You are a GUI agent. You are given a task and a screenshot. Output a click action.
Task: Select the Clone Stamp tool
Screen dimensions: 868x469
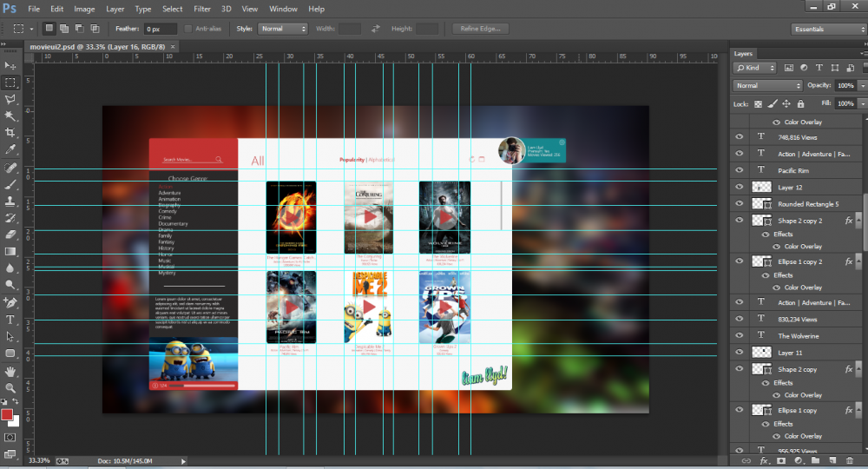click(x=10, y=201)
